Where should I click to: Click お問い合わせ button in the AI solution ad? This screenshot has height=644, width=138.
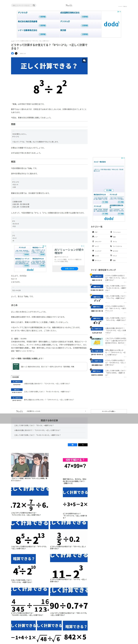coord(69,269)
